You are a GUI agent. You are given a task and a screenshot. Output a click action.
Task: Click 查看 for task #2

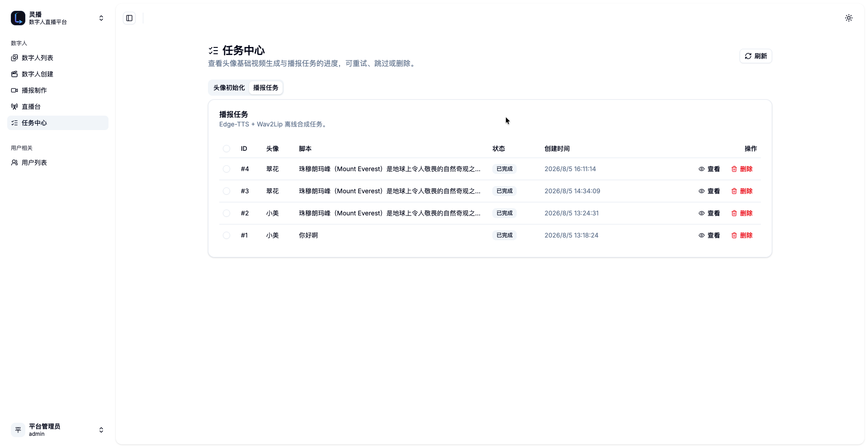coord(709,213)
